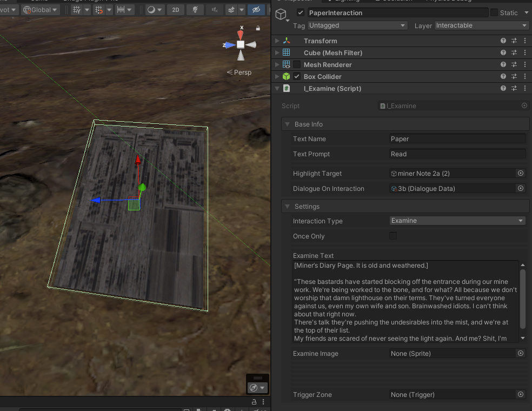Select the 3b (Dialogue Data) reference
The image size is (532, 411).
(453, 188)
